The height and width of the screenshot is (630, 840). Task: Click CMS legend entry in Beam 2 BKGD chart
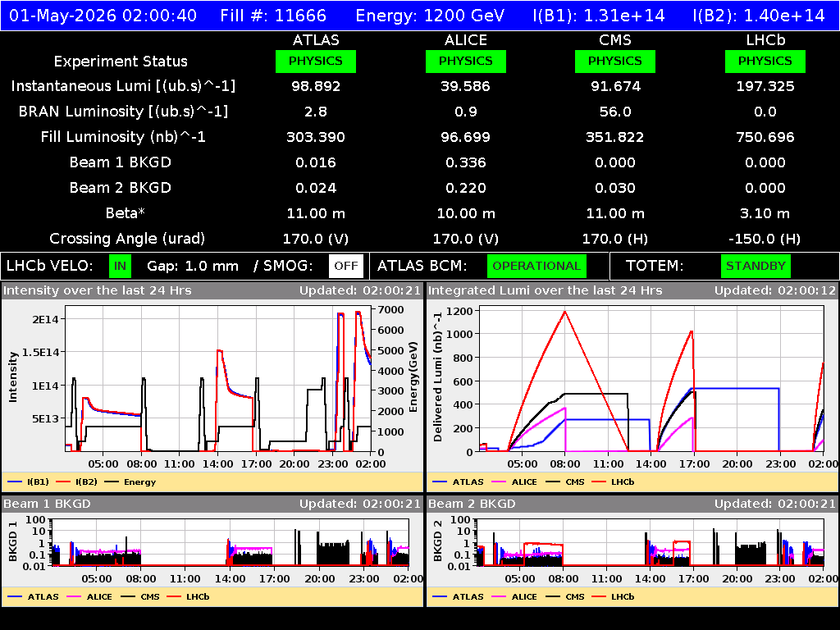[565, 596]
